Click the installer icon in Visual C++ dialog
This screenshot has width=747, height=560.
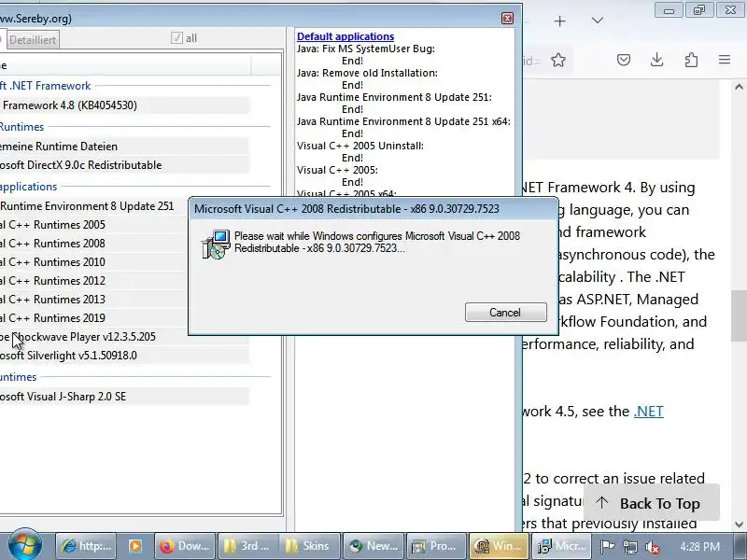(x=216, y=245)
